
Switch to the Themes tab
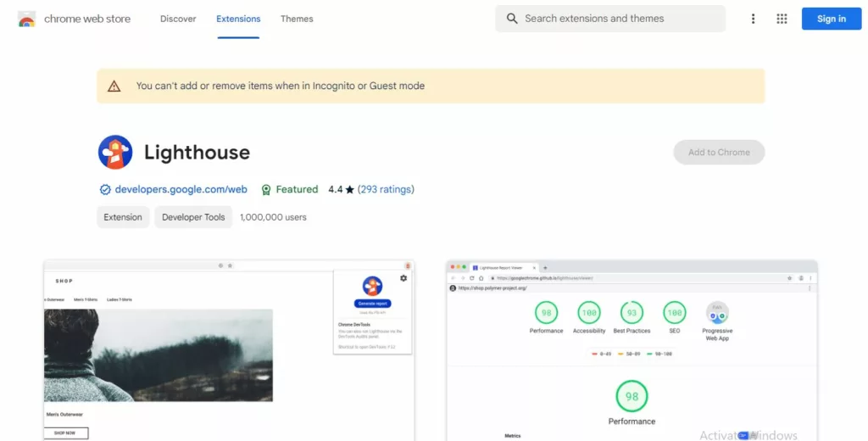point(297,19)
